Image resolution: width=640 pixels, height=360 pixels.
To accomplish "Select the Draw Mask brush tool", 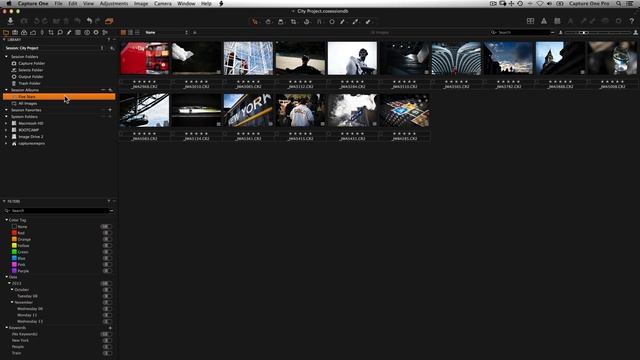I will click(343, 22).
